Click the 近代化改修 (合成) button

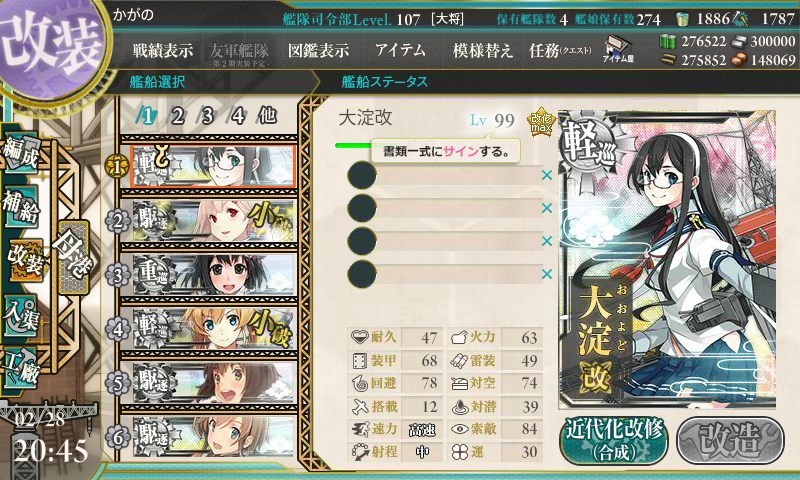point(614,440)
